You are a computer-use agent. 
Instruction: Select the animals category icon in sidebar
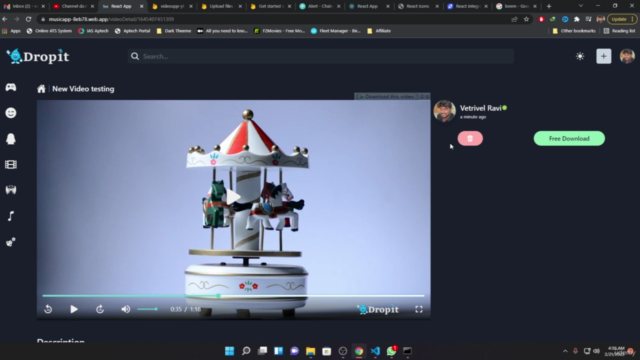click(x=11, y=190)
